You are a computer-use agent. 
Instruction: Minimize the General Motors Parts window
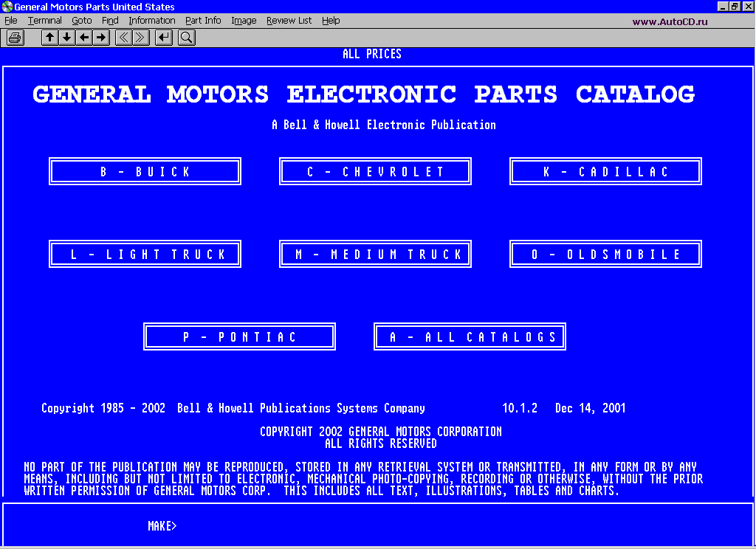click(723, 6)
